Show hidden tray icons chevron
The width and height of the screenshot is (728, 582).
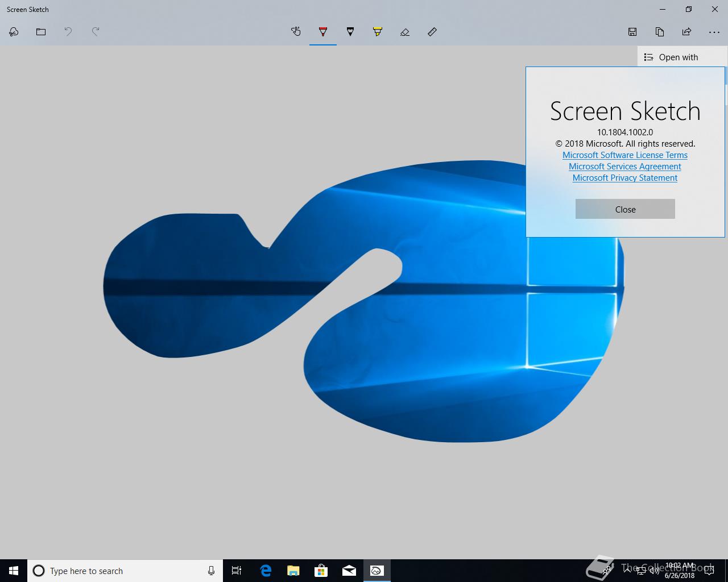628,571
